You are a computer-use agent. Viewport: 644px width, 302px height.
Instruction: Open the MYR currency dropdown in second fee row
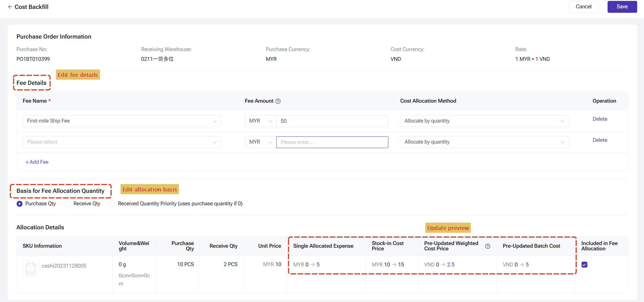click(260, 142)
